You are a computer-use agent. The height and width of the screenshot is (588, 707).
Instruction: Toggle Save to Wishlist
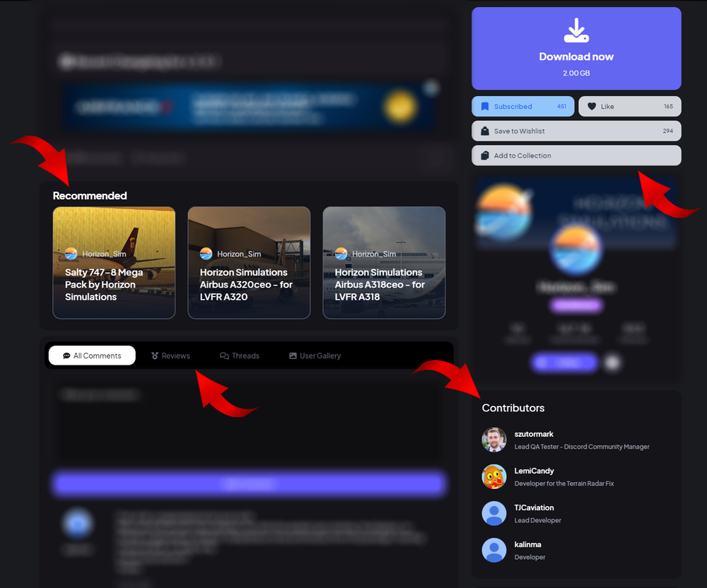click(576, 131)
